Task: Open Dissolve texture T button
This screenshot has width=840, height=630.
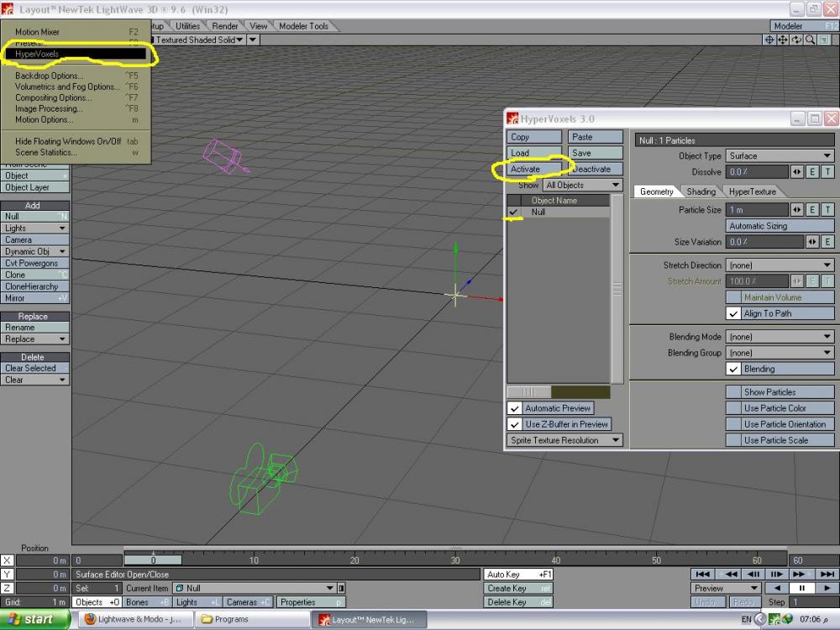Action: click(827, 171)
